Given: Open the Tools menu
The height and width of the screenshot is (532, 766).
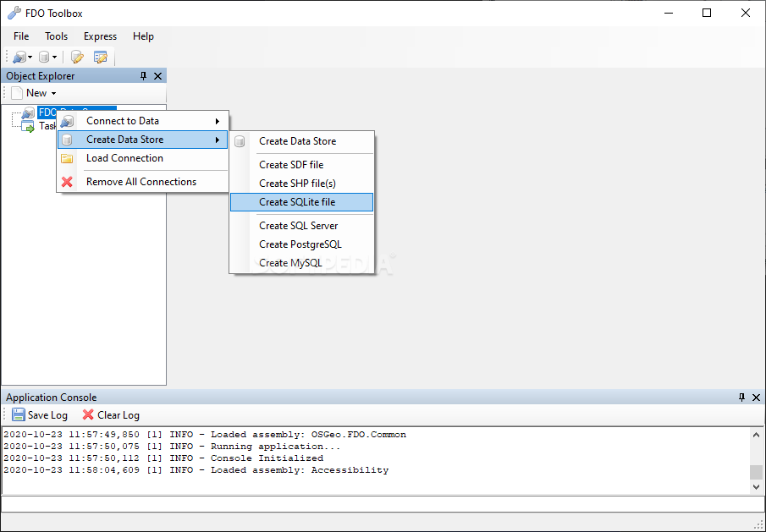Looking at the screenshot, I should pyautogui.click(x=56, y=36).
